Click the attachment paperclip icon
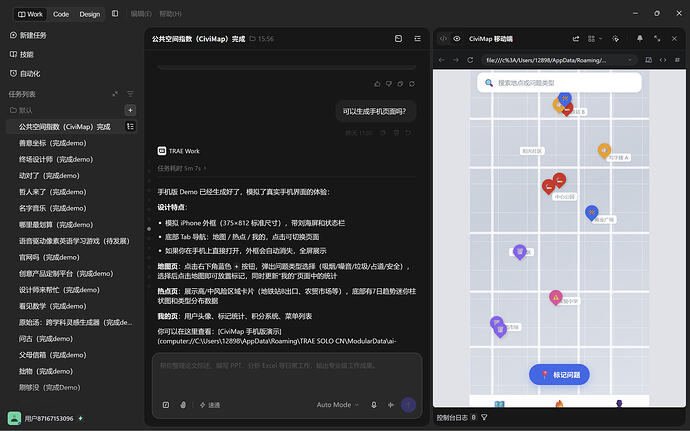 [183, 405]
